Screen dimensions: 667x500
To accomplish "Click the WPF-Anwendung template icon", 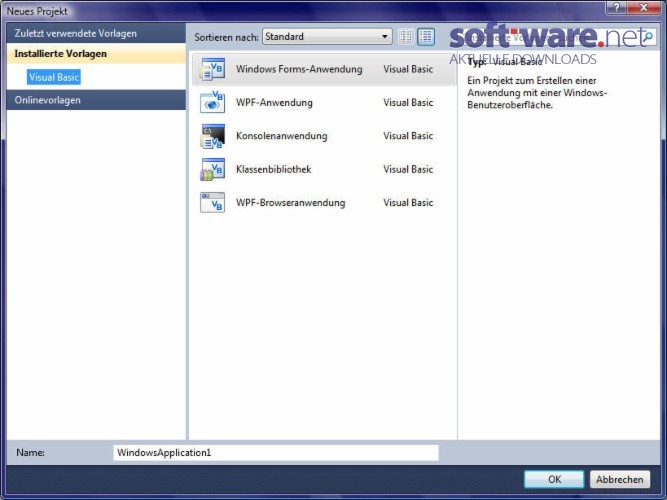I will pyautogui.click(x=212, y=102).
